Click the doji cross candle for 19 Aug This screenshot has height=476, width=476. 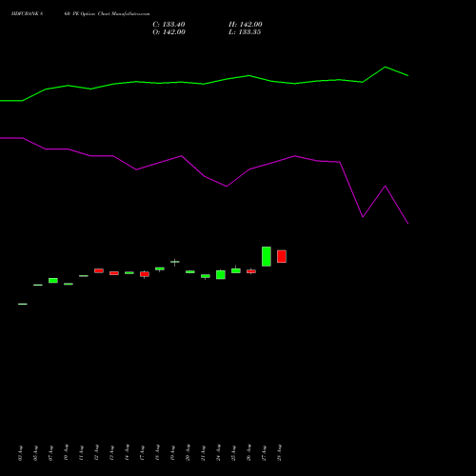pyautogui.click(x=175, y=262)
